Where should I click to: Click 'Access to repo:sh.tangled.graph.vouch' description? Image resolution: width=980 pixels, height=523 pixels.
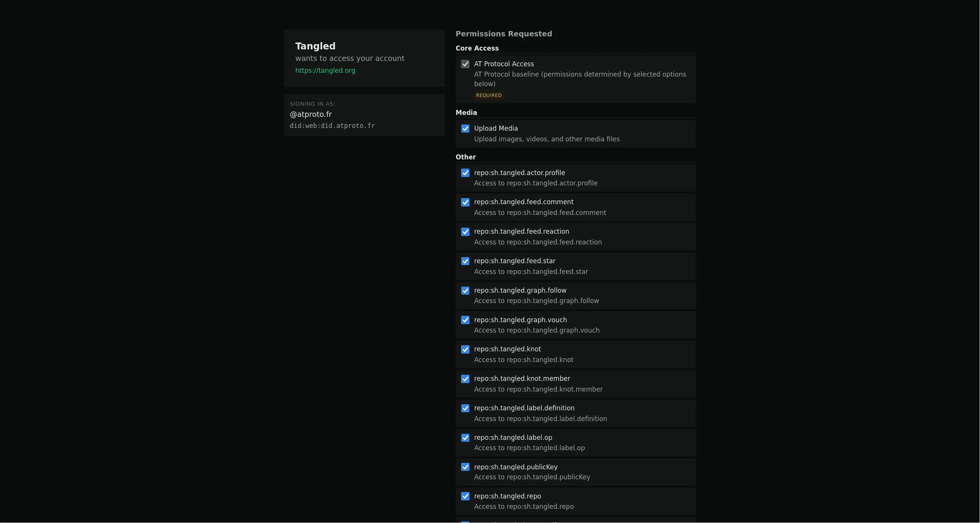(x=537, y=330)
